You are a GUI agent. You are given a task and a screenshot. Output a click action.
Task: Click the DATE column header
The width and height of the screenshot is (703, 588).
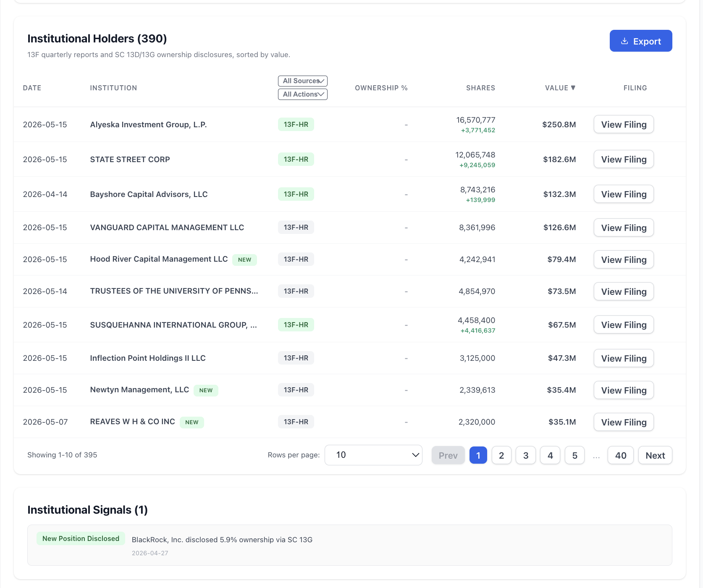tap(32, 88)
